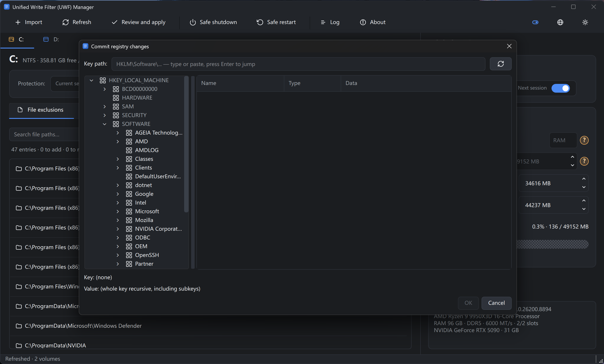This screenshot has height=364, width=604.
Task: Click the overlay usage progress bar
Action: pyautogui.click(x=553, y=244)
